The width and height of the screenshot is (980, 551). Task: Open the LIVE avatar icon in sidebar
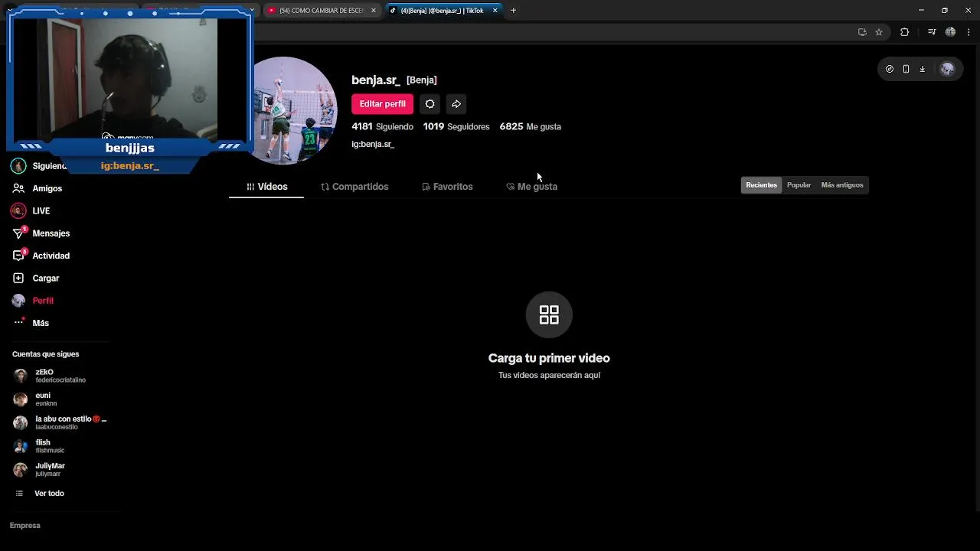coord(18,210)
